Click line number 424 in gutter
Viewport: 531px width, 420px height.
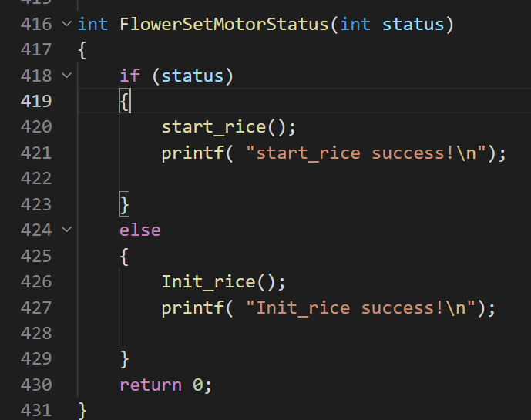[x=36, y=230]
